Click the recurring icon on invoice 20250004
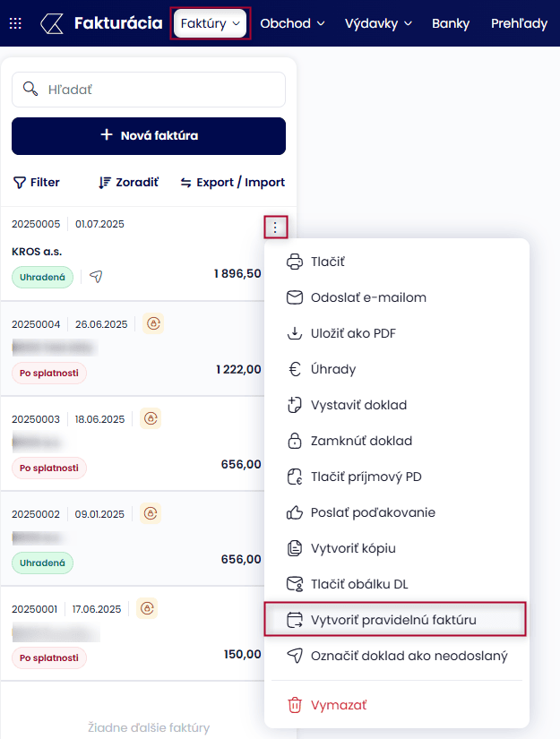560x739 pixels. pos(154,323)
